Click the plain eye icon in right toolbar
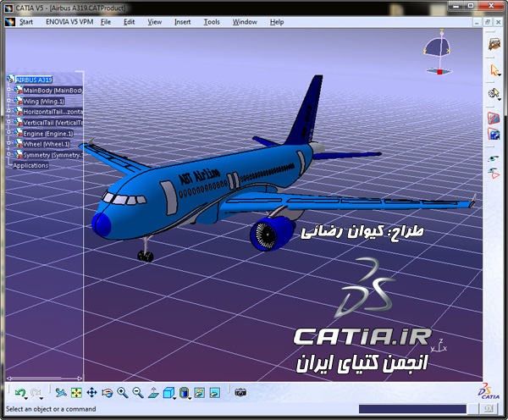Image resolution: width=508 pixels, height=420 pixels. (x=494, y=158)
